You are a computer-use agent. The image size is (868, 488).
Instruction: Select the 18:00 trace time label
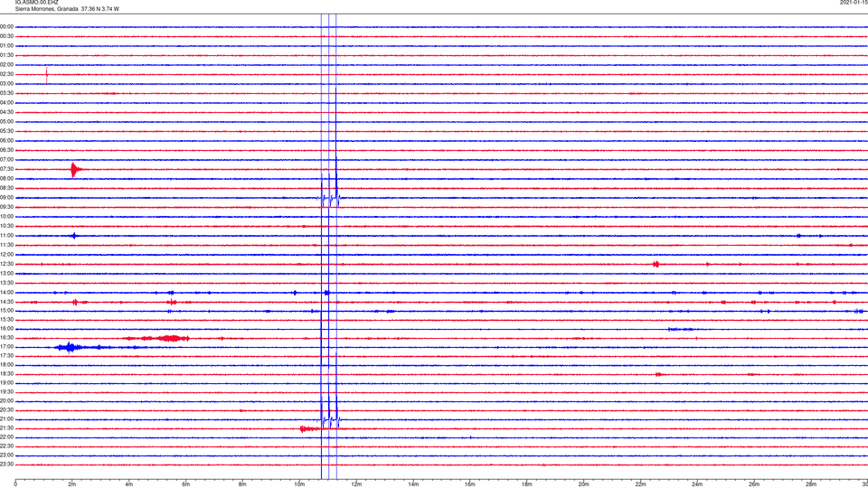6,365
